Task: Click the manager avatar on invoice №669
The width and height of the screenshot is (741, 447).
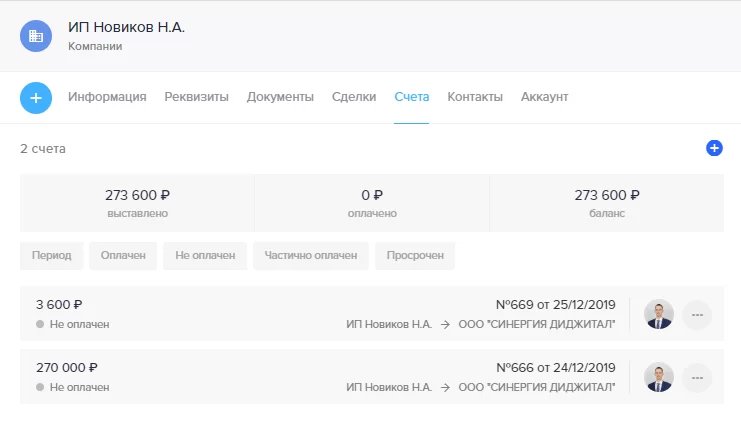Action: point(659,314)
